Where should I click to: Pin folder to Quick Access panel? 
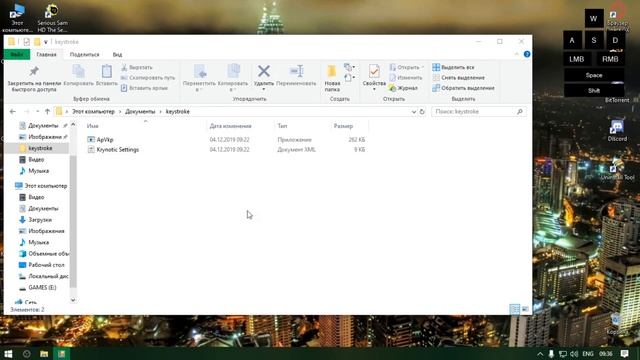(34, 78)
